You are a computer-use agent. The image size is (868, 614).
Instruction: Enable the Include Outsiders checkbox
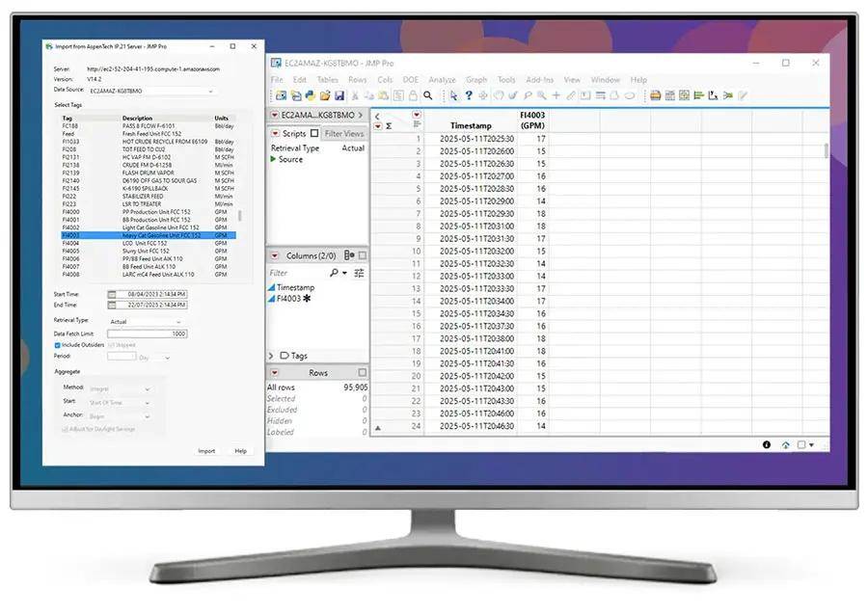(x=57, y=345)
